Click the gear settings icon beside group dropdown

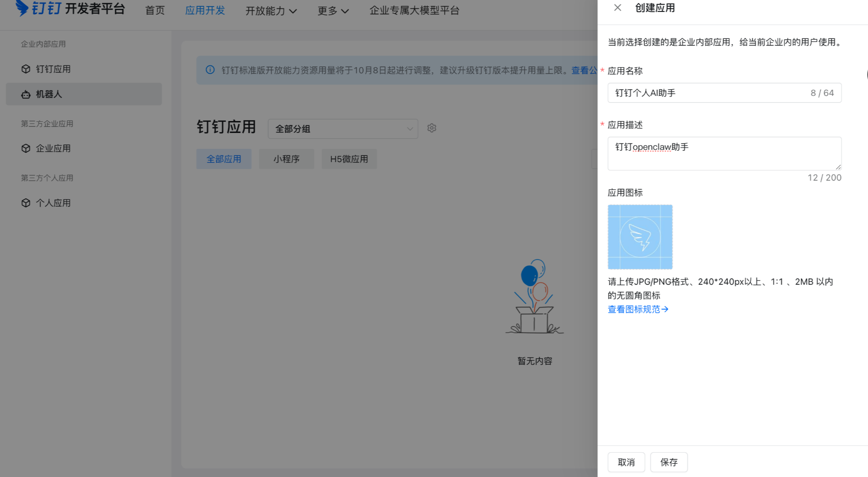432,128
